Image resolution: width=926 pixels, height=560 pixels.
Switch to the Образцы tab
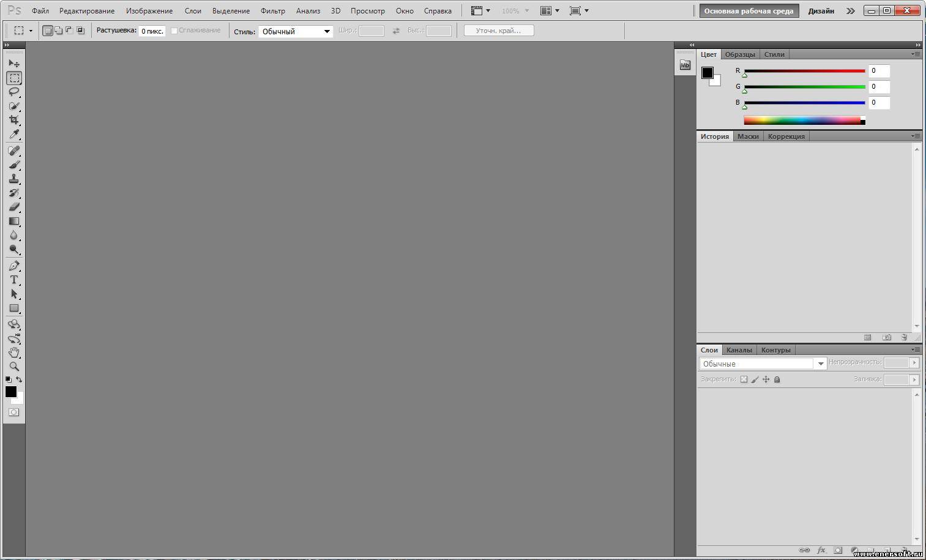[x=740, y=54]
